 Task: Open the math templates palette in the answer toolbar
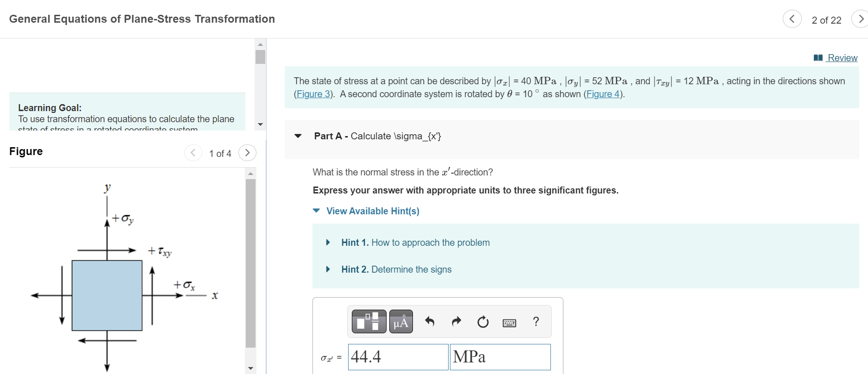click(x=368, y=321)
